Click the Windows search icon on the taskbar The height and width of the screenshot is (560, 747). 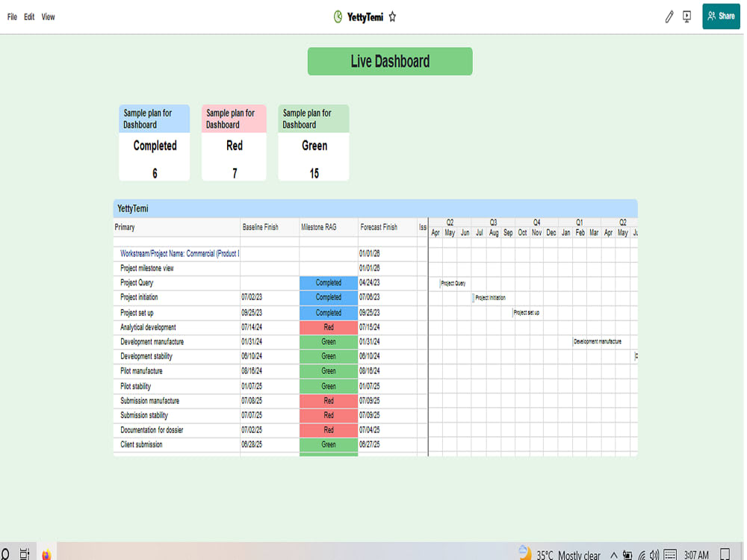(6, 554)
